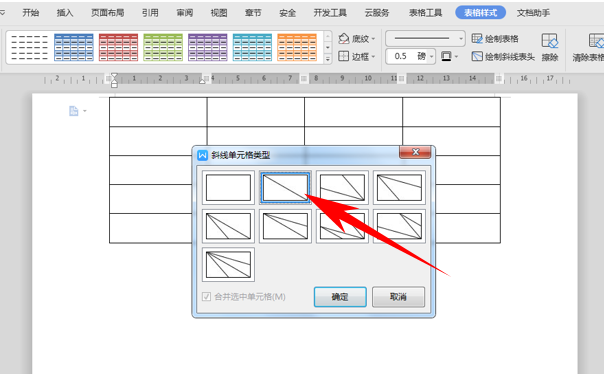The image size is (604, 376).
Task: Click the page options icon in margin
Action: click(x=74, y=111)
